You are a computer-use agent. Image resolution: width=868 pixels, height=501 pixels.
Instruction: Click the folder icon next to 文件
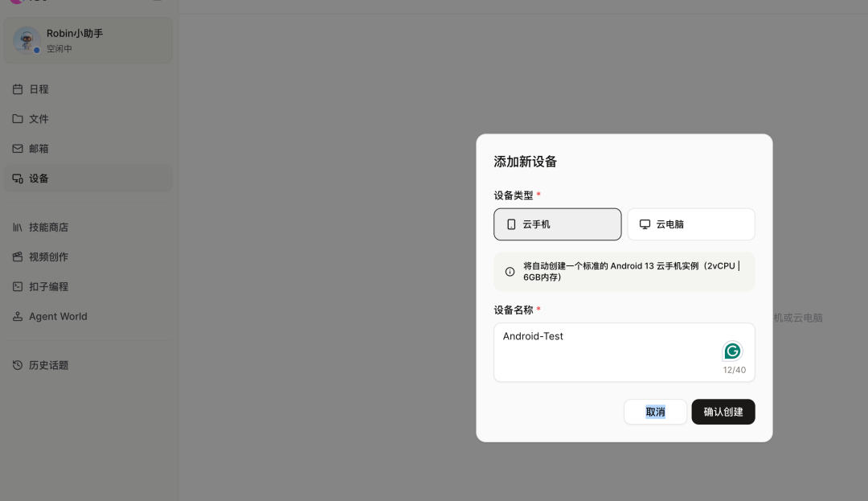pos(19,118)
